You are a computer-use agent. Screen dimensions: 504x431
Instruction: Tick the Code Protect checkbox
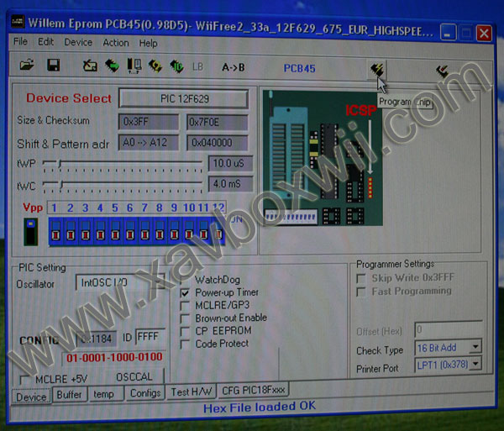point(186,344)
